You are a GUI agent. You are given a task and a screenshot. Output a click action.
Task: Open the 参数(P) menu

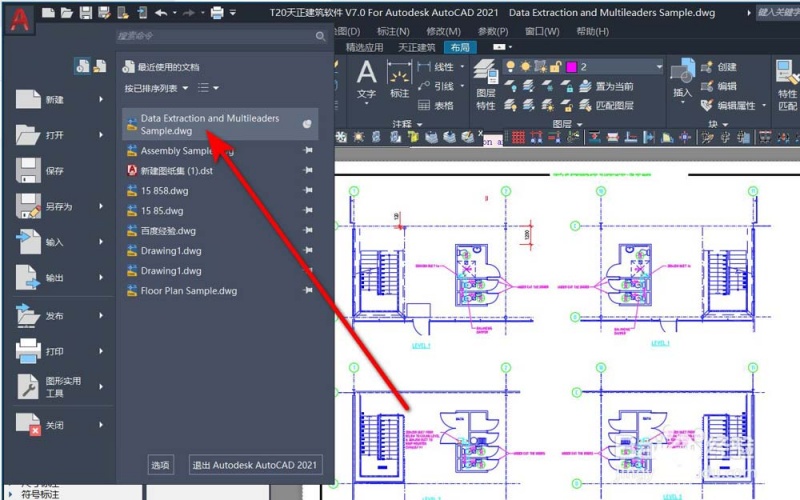click(x=493, y=32)
